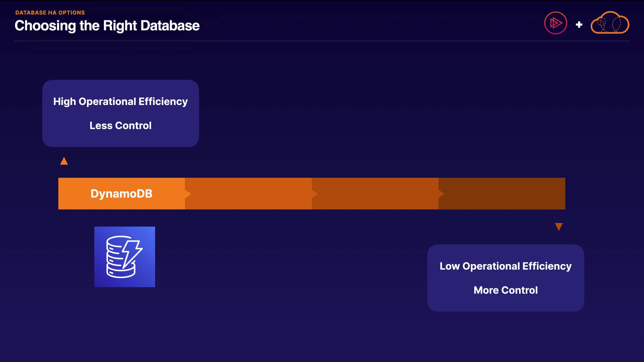This screenshot has height=362, width=644.
Task: Click the DynamoDB database icon
Action: 124,257
